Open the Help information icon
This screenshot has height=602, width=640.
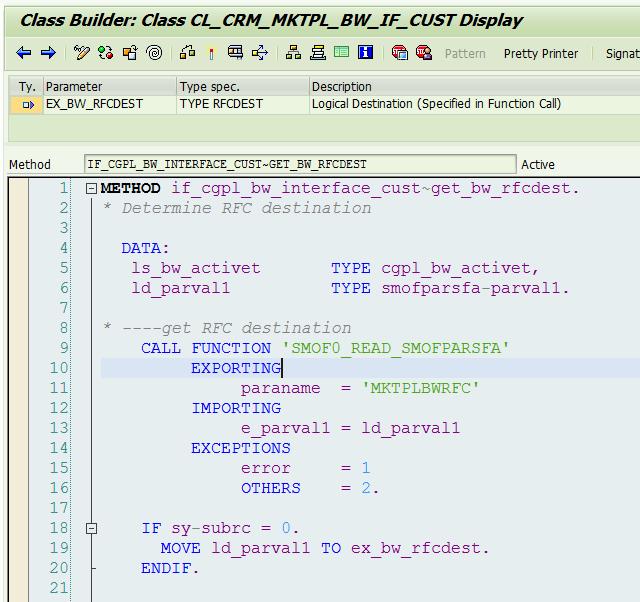365,53
